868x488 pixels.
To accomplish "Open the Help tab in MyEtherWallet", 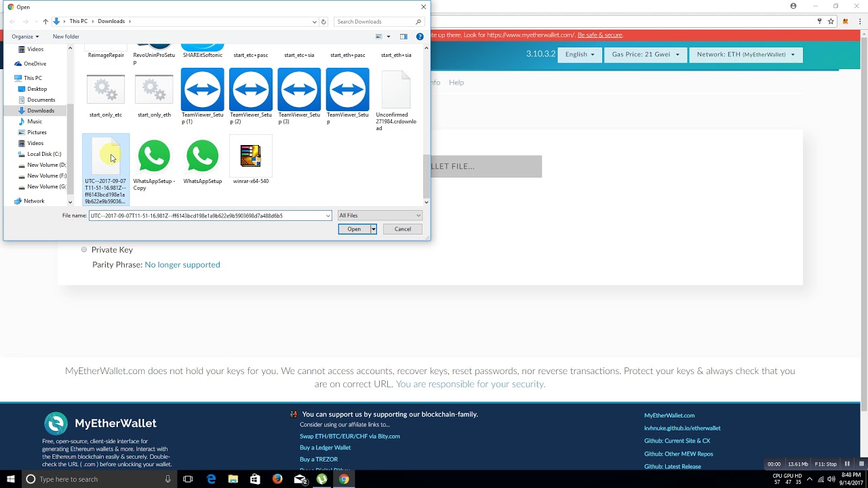I will pyautogui.click(x=456, y=83).
